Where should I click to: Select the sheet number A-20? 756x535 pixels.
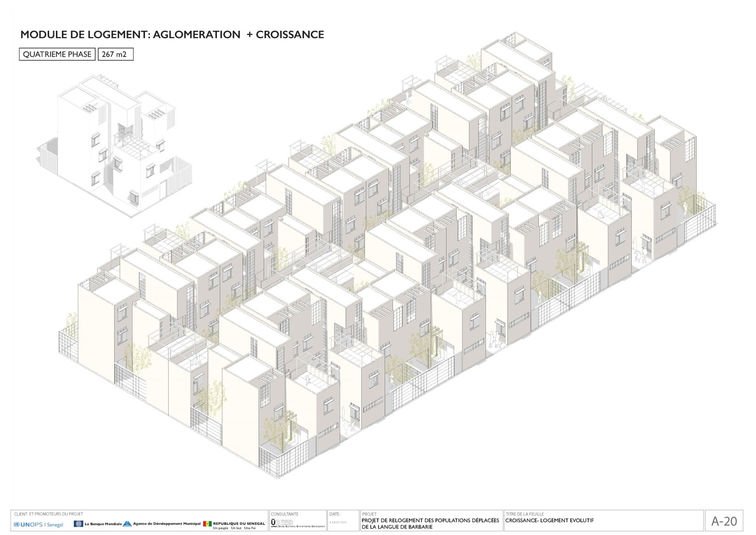tap(724, 521)
